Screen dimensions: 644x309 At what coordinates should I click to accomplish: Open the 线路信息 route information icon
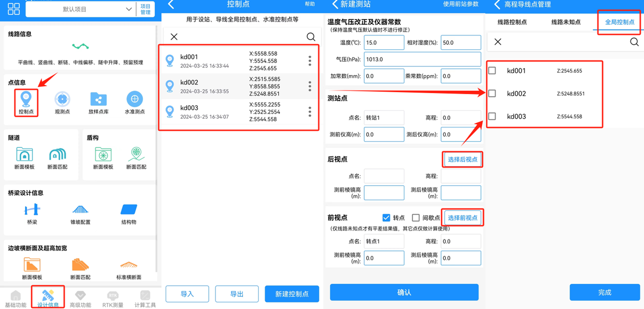click(x=80, y=47)
